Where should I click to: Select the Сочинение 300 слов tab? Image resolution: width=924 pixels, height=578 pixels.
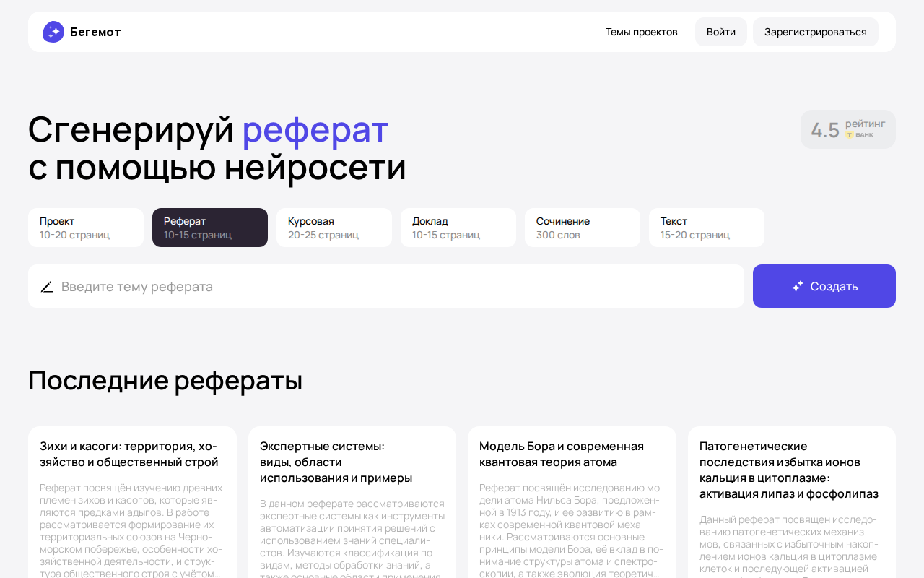pos(583,228)
